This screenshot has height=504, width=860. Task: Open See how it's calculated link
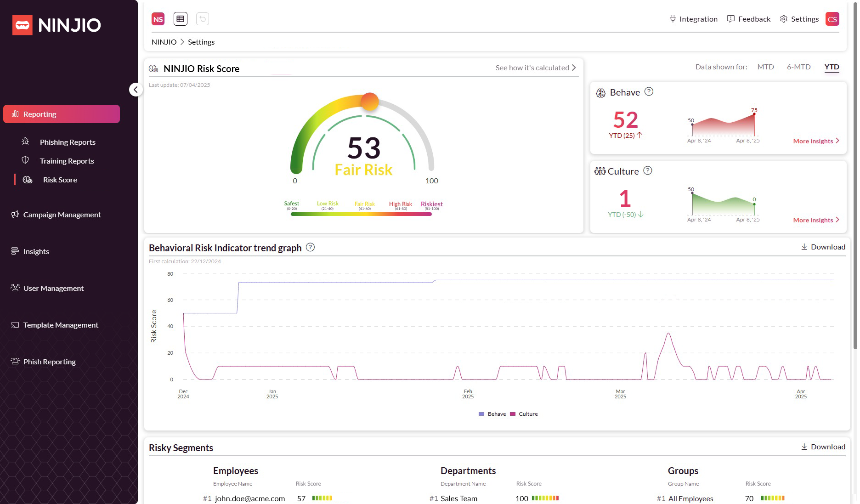click(532, 68)
